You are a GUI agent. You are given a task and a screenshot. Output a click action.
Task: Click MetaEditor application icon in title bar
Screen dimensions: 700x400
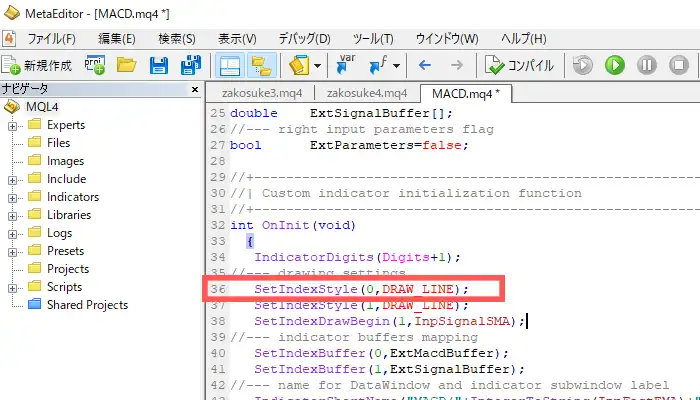click(12, 13)
